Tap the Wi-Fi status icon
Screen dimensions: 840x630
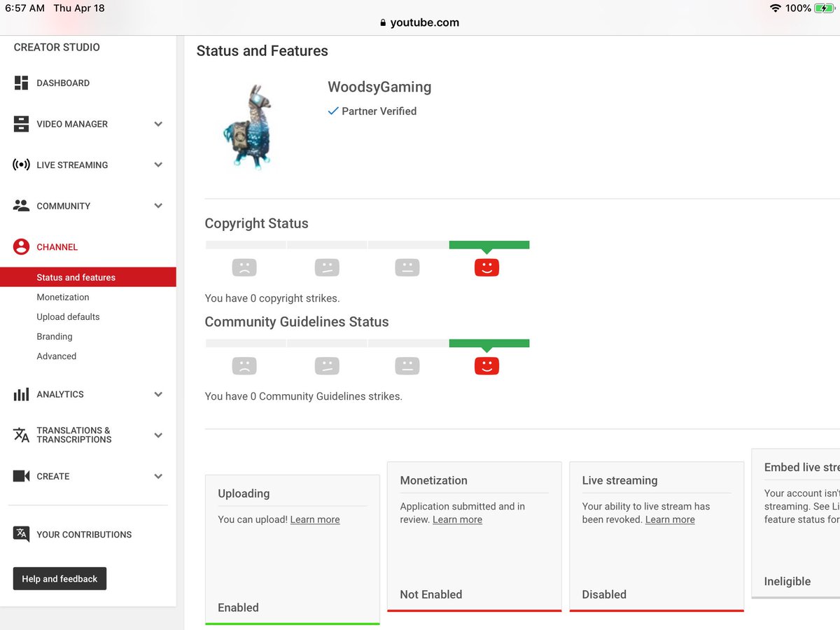775,8
